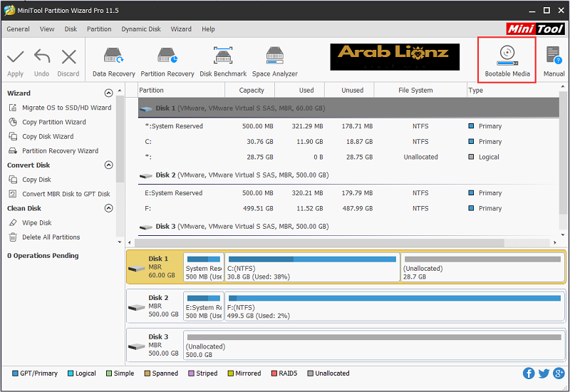This screenshot has height=392, width=570.
Task: Sort by Capacity column header
Action: point(250,91)
